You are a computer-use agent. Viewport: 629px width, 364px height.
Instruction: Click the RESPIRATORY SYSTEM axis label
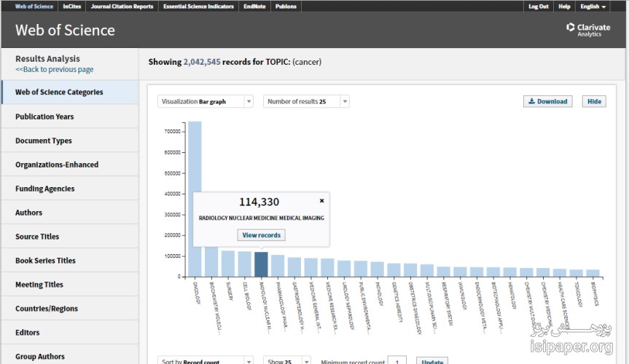click(x=447, y=304)
